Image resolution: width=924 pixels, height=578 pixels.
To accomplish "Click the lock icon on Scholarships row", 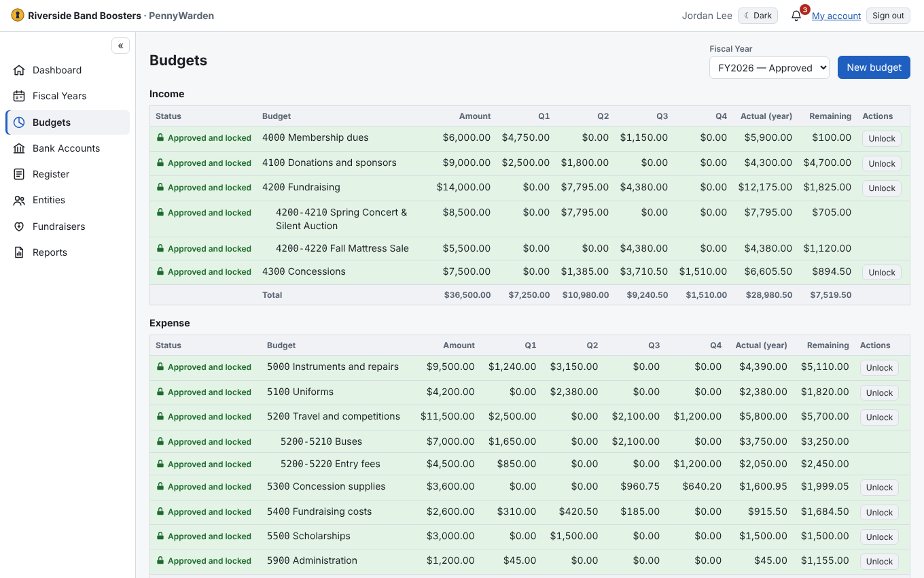I will 160,536.
